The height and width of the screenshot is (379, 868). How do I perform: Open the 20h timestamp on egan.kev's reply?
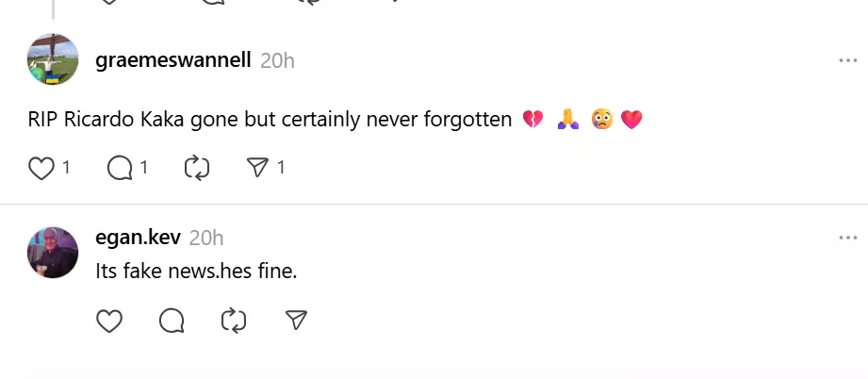point(206,238)
